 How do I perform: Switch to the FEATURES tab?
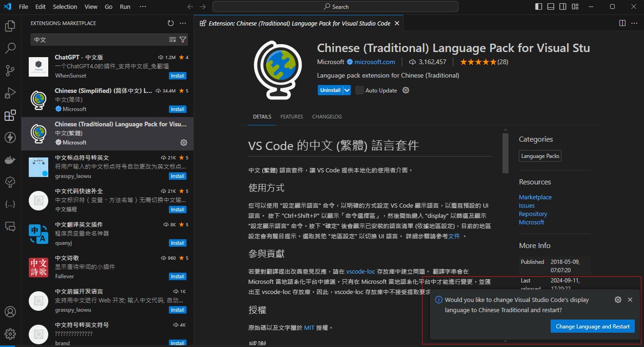coord(291,117)
